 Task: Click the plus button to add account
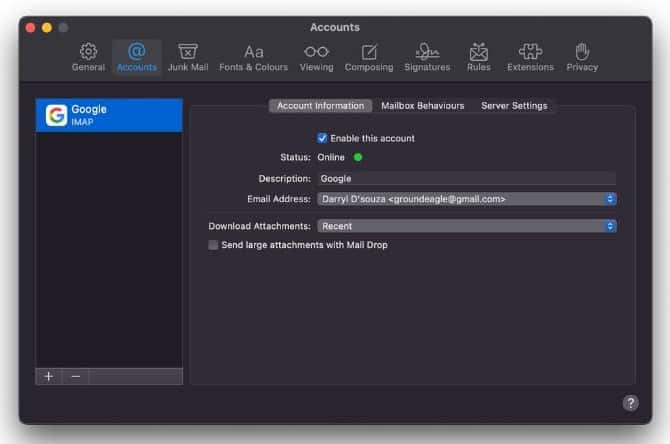tap(49, 376)
